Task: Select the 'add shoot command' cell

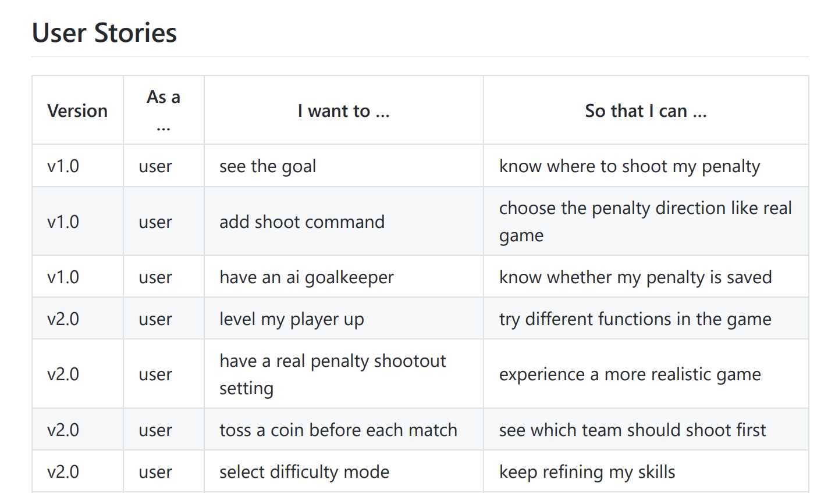Action: (344, 221)
